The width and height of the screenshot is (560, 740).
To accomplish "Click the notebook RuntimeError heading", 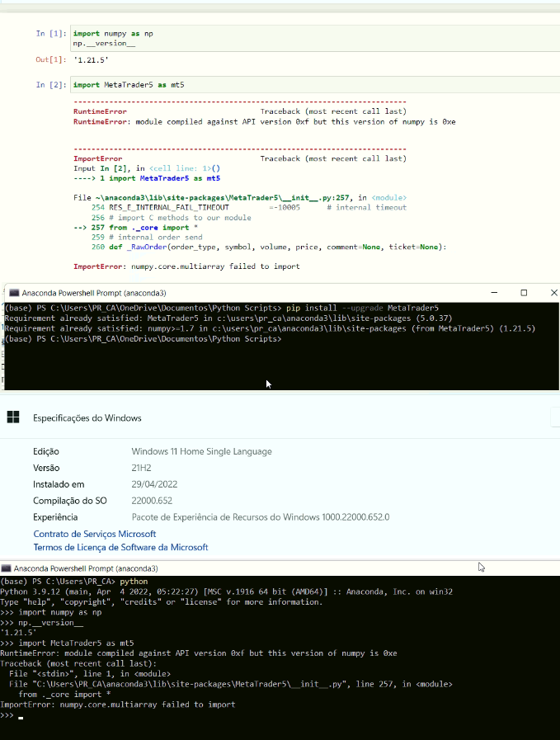I will pyautogui.click(x=100, y=111).
